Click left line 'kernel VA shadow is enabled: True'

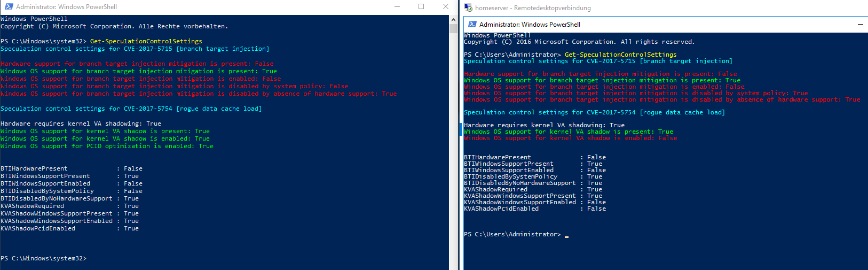click(105, 138)
